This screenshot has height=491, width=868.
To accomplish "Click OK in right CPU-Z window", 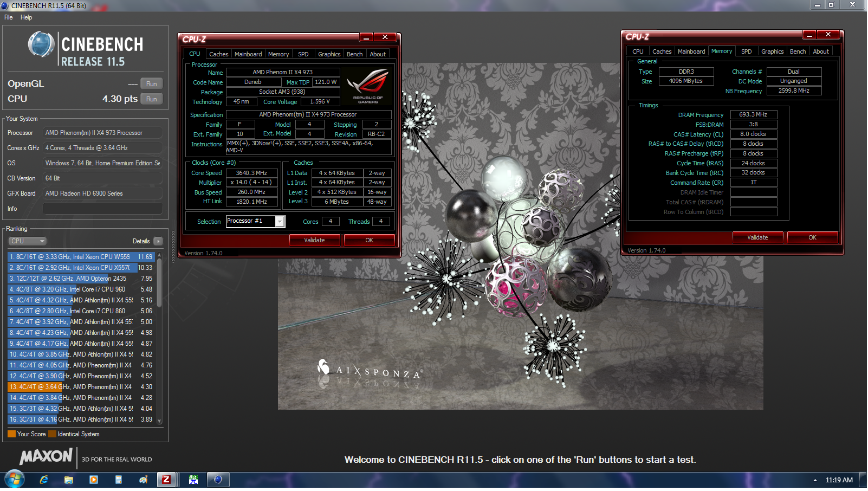I will (812, 237).
